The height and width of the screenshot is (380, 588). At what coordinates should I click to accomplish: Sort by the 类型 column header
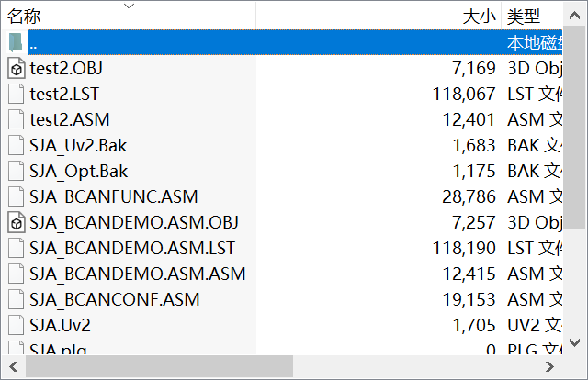(524, 17)
